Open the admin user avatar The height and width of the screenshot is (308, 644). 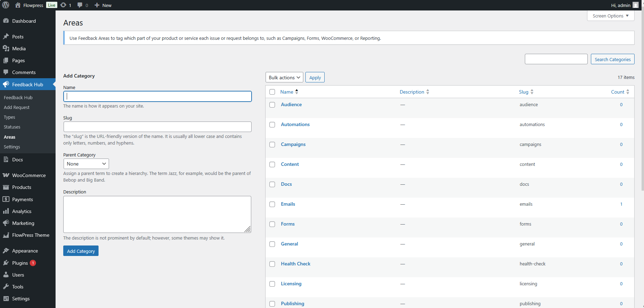click(x=636, y=5)
